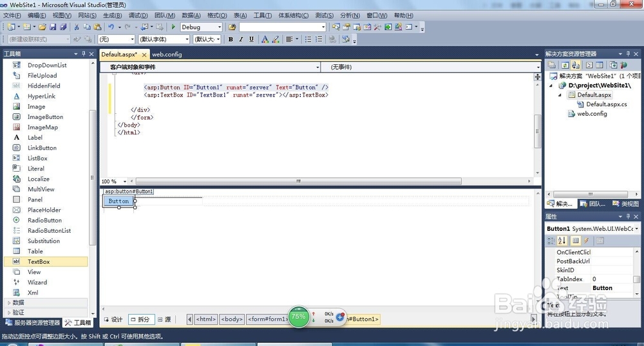
Task: Click the <body> tag navigator button
Action: tap(232, 319)
